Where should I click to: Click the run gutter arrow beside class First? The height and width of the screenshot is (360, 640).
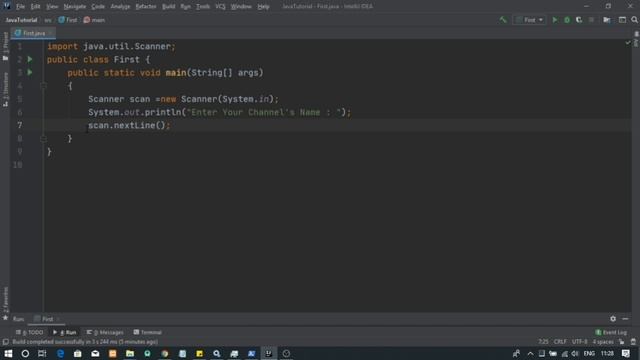click(30, 59)
